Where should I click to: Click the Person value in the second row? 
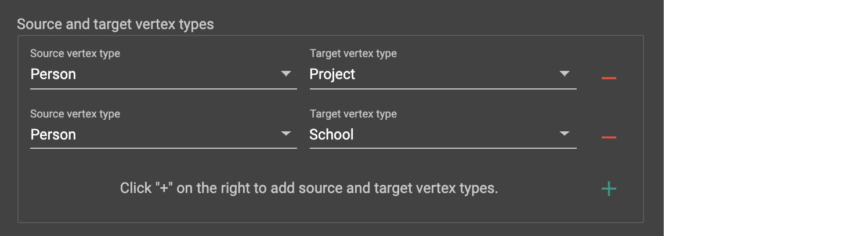[53, 135]
